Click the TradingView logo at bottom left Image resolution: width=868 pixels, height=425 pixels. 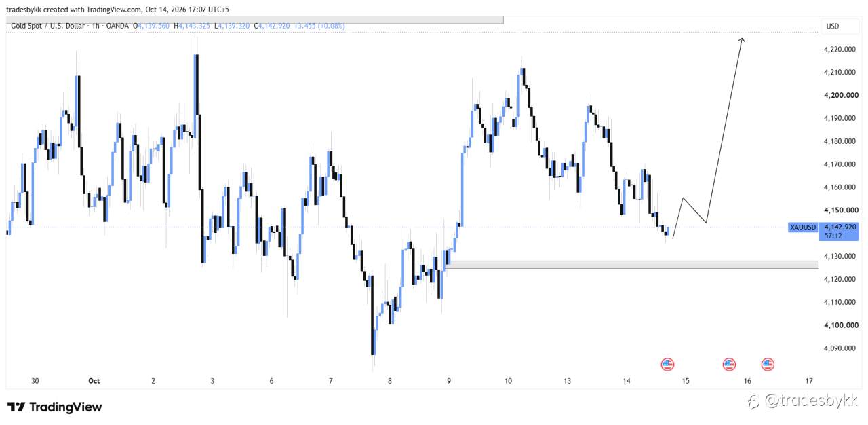click(x=55, y=407)
